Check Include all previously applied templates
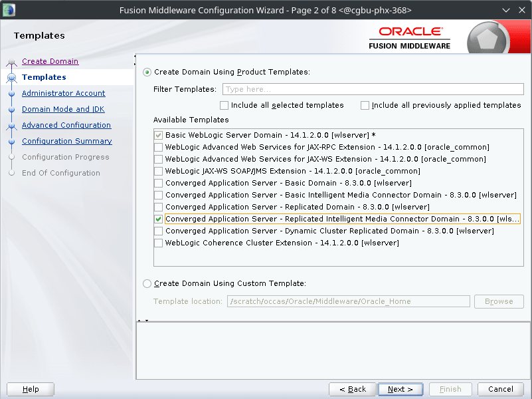Viewport: 532px width, 399px height. (365, 105)
